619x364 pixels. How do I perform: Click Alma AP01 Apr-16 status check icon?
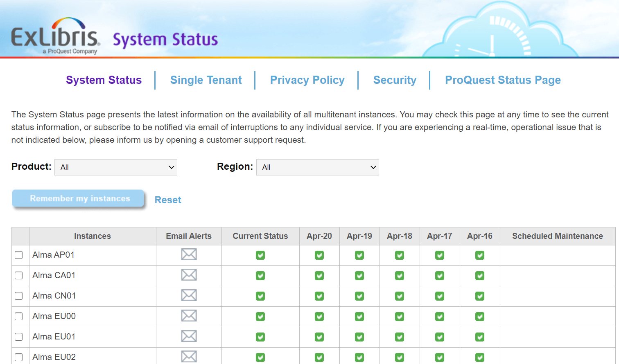[480, 255]
